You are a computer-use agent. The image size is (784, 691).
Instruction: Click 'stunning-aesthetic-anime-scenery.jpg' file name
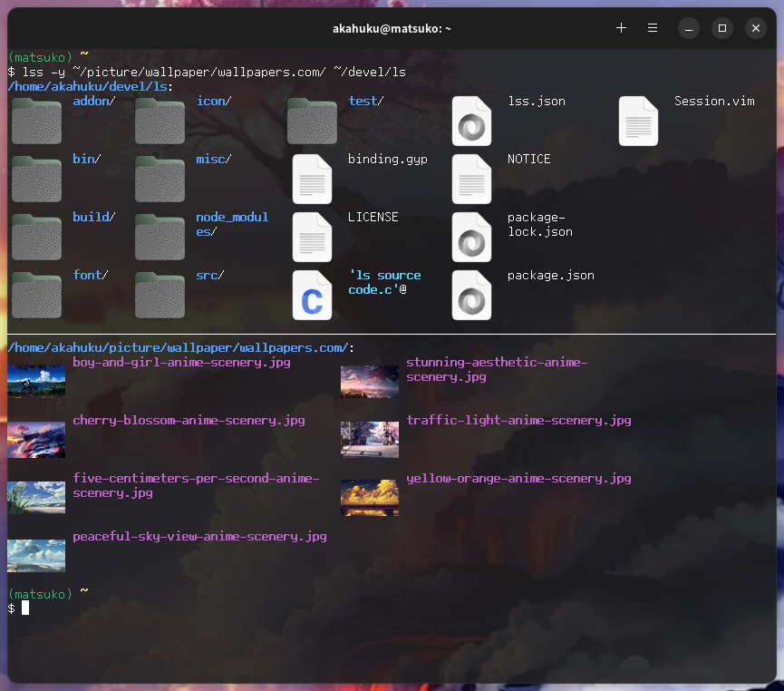pos(497,369)
